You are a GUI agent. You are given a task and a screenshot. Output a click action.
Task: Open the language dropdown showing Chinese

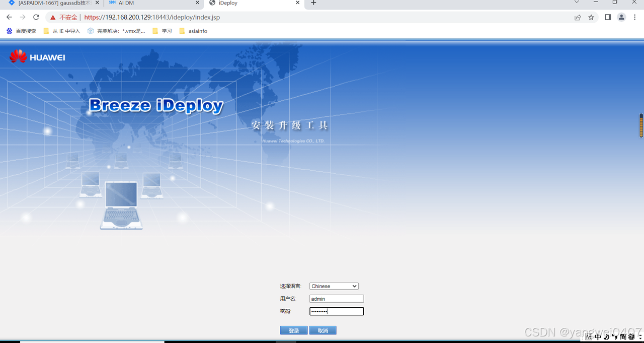pyautogui.click(x=334, y=286)
